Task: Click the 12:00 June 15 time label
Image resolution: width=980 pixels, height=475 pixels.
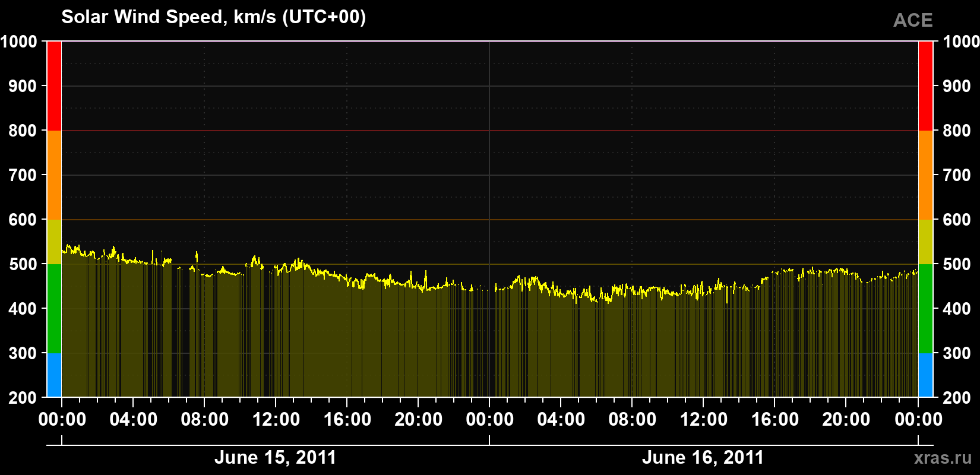Action: (x=276, y=420)
